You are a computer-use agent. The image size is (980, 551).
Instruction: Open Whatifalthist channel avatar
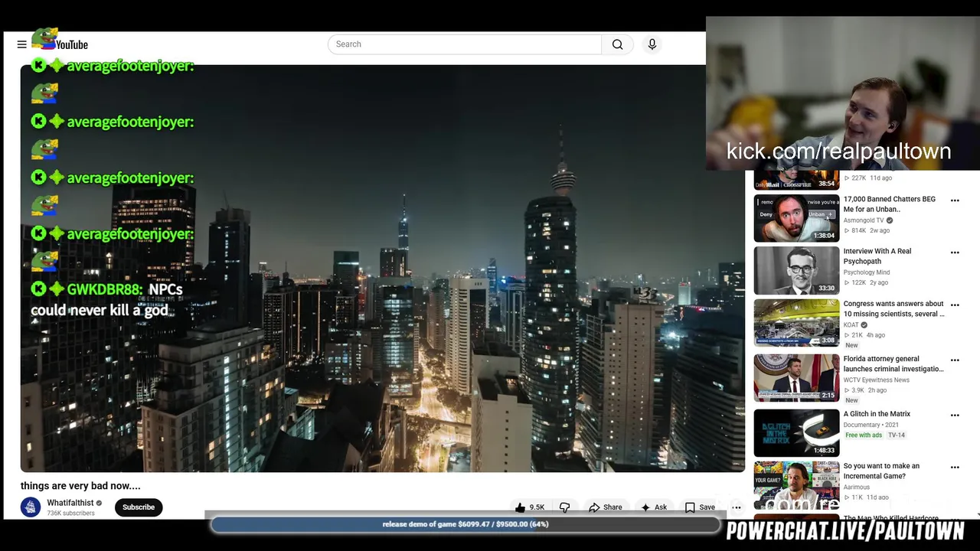(x=31, y=507)
